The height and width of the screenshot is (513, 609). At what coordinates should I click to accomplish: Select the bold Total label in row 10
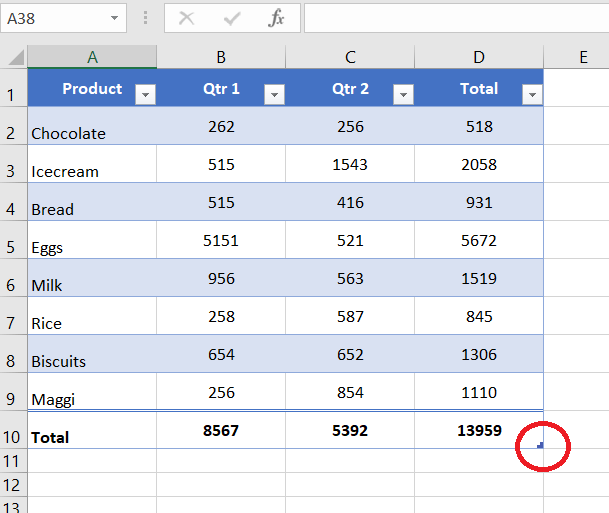click(x=92, y=430)
